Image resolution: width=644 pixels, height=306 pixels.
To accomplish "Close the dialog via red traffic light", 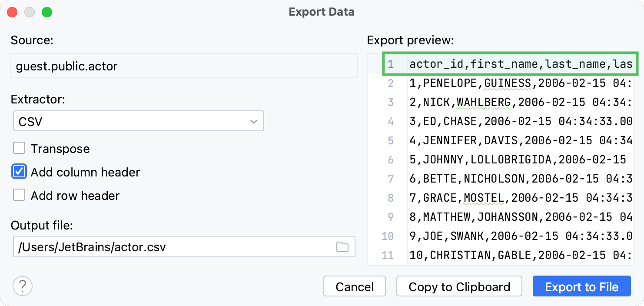I will 12,12.
